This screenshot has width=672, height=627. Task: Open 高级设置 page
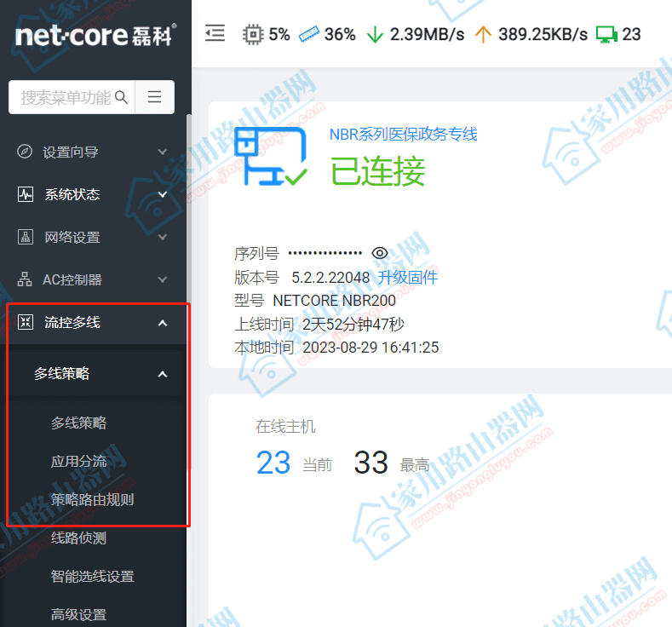click(79, 614)
